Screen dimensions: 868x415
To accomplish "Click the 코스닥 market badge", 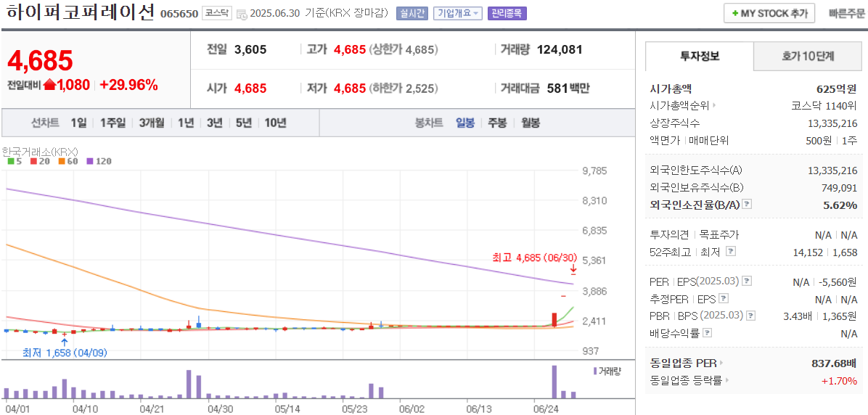I will [216, 14].
